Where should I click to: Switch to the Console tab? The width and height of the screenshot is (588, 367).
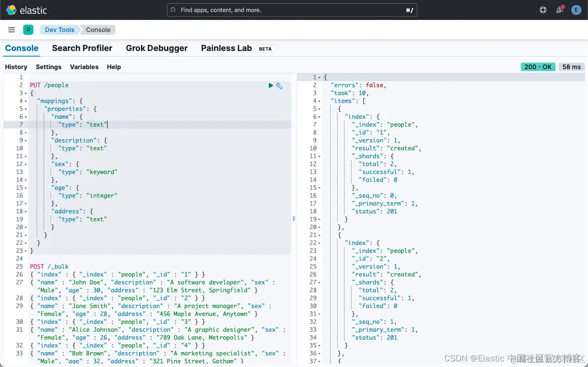pyautogui.click(x=22, y=48)
